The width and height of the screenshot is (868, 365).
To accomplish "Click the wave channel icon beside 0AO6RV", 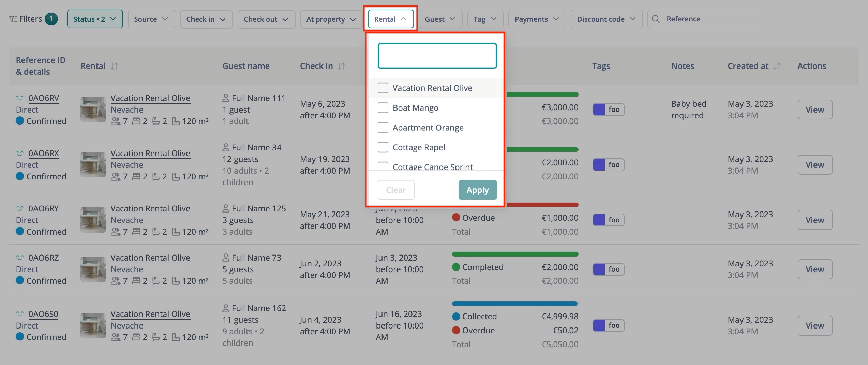I will (x=19, y=98).
